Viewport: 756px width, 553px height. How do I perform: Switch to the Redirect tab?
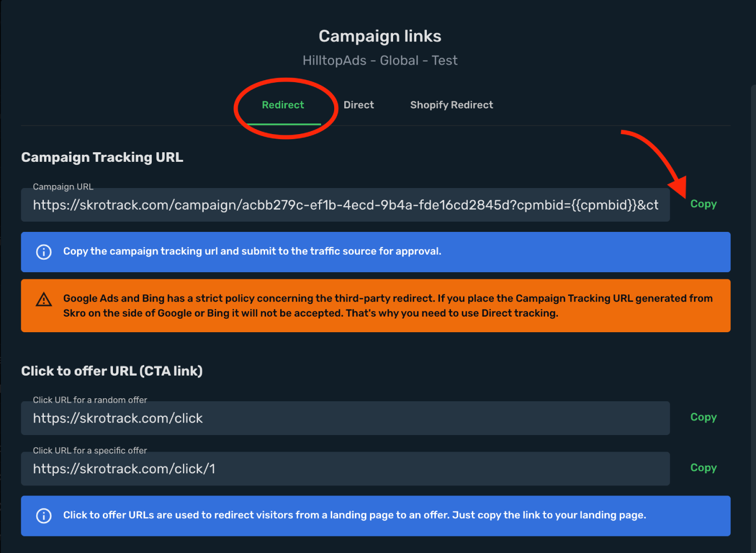[283, 105]
